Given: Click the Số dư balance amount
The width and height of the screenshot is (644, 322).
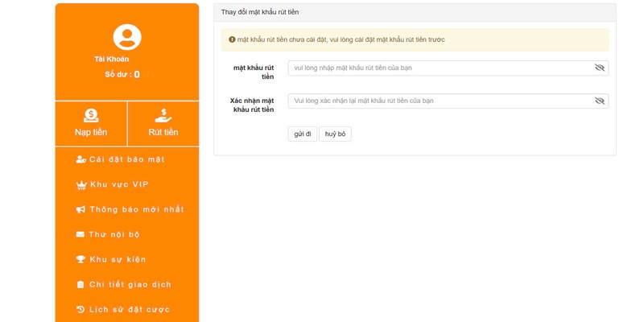Looking at the screenshot, I should point(137,75).
